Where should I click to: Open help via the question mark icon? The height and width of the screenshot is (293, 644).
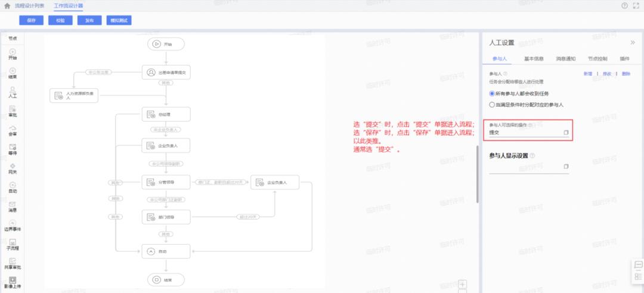pyautogui.click(x=624, y=6)
